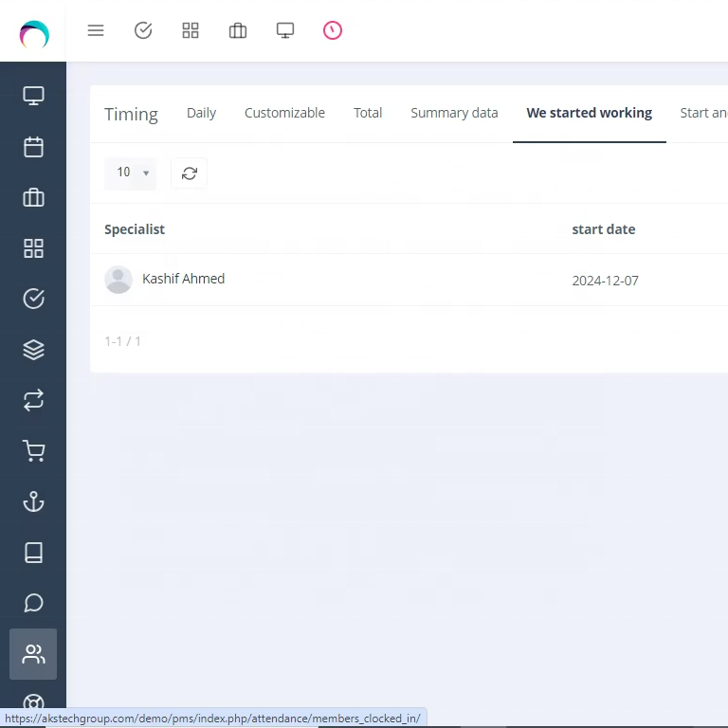Select the We started working tab

pos(590,113)
